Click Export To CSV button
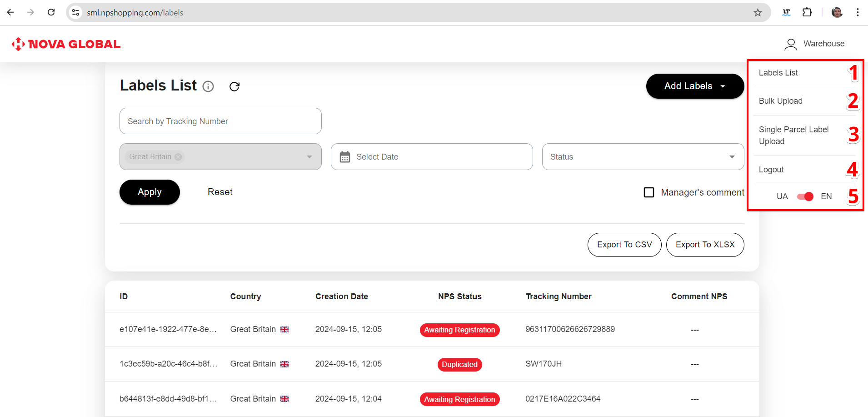Viewport: 868px width, 417px height. click(624, 245)
